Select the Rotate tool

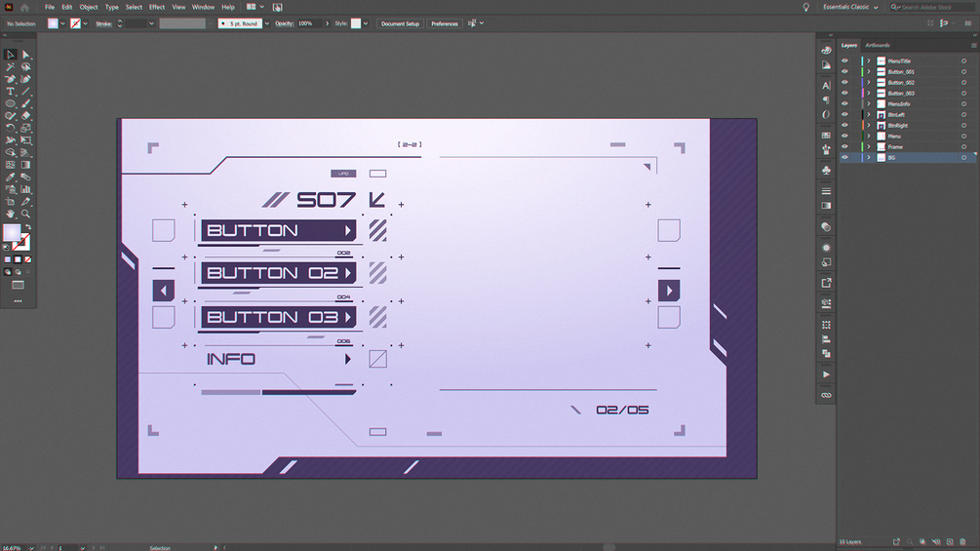[x=10, y=128]
